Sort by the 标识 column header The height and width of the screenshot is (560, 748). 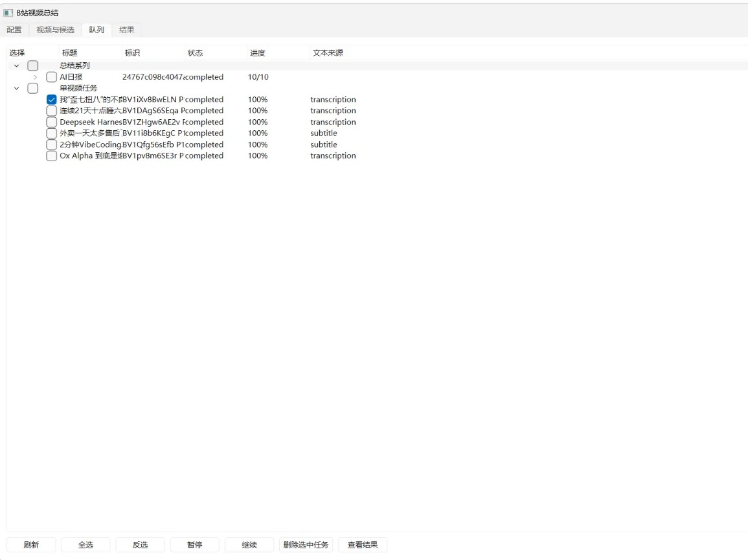pos(153,53)
